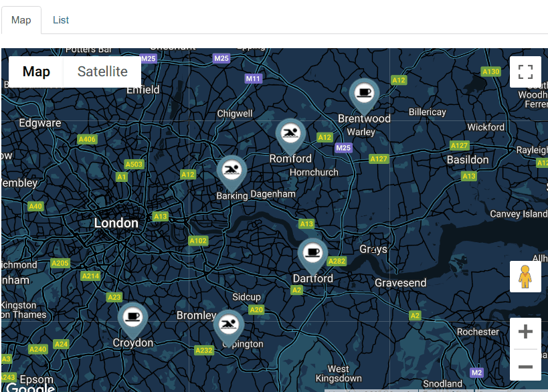
Task: Click the A240 road shield
Action: pos(37,349)
